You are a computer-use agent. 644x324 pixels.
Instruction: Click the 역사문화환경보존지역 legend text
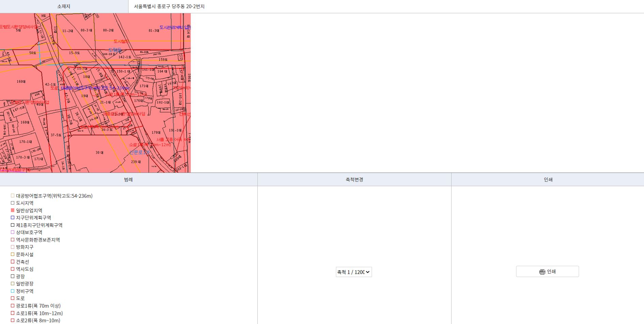point(38,240)
